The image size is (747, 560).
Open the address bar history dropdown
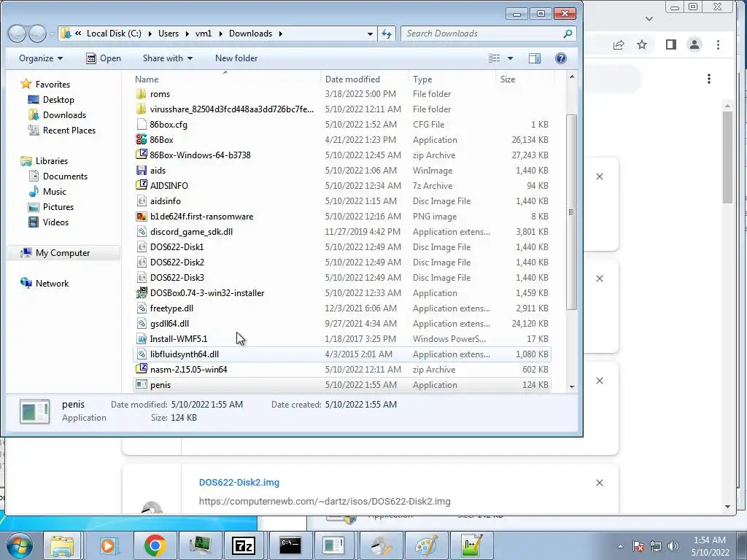point(370,34)
